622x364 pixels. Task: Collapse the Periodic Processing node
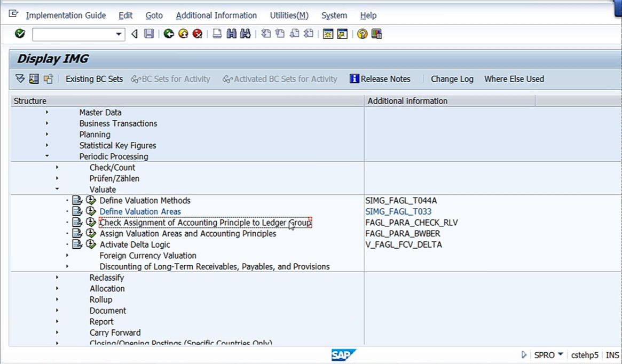tap(47, 156)
